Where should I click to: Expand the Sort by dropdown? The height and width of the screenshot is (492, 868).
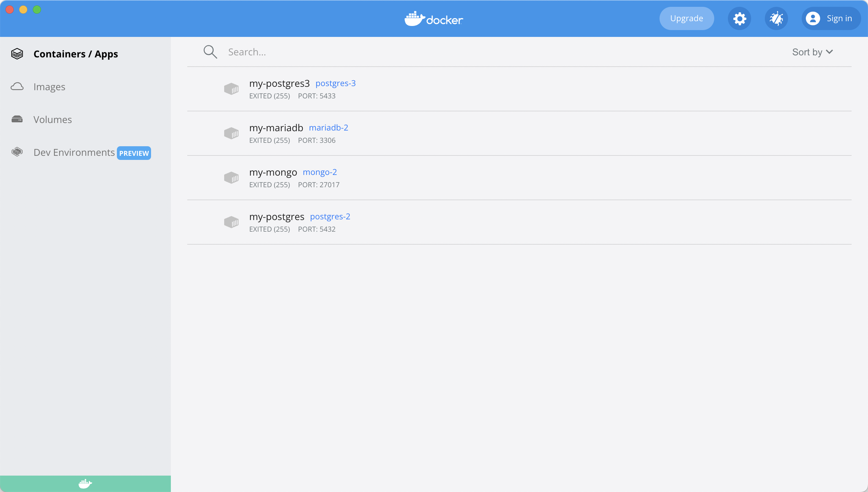point(812,52)
